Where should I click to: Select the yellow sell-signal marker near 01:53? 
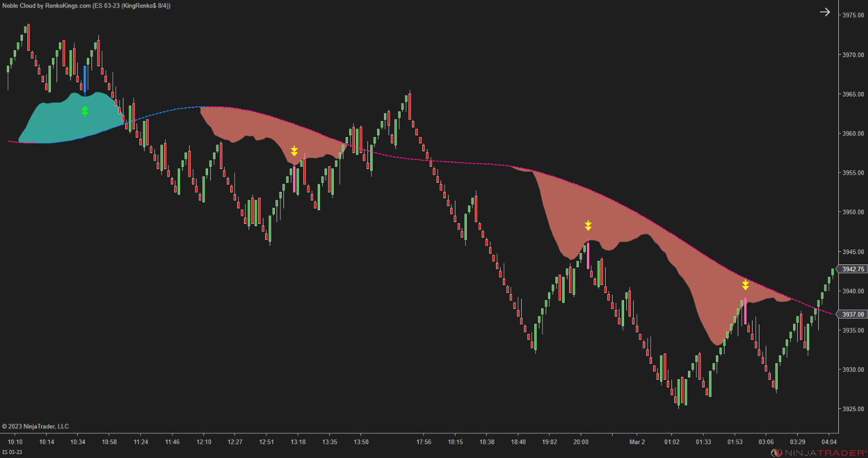pos(746,284)
